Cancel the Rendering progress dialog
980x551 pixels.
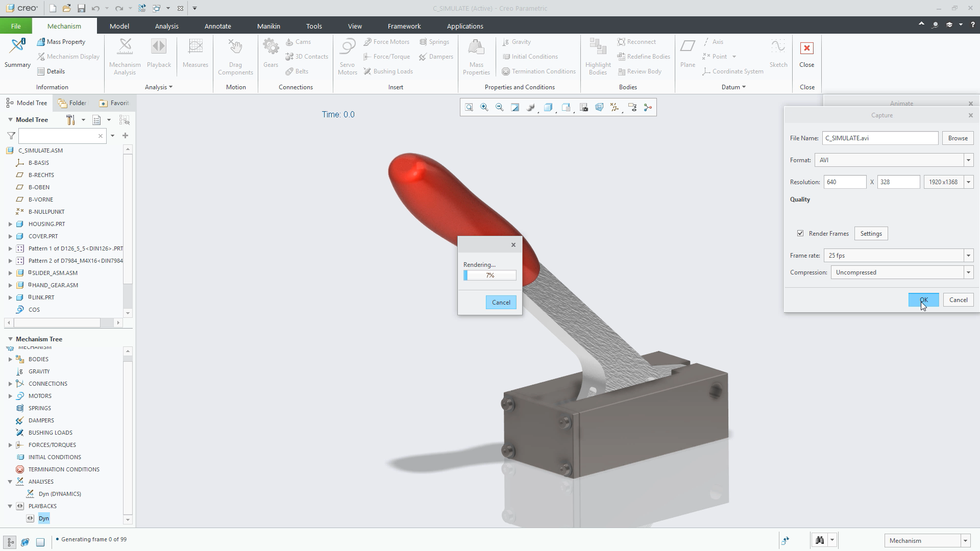501,303
